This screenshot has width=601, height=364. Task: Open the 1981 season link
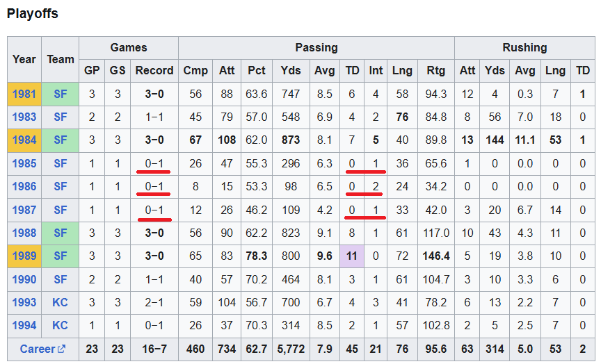coord(24,94)
